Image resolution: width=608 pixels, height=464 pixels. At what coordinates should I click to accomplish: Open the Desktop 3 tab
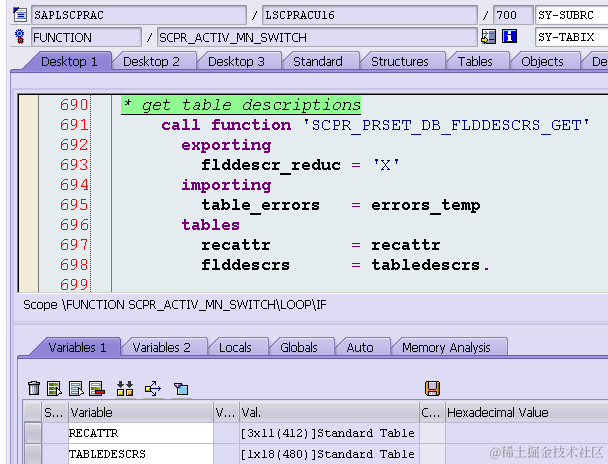pyautogui.click(x=236, y=62)
